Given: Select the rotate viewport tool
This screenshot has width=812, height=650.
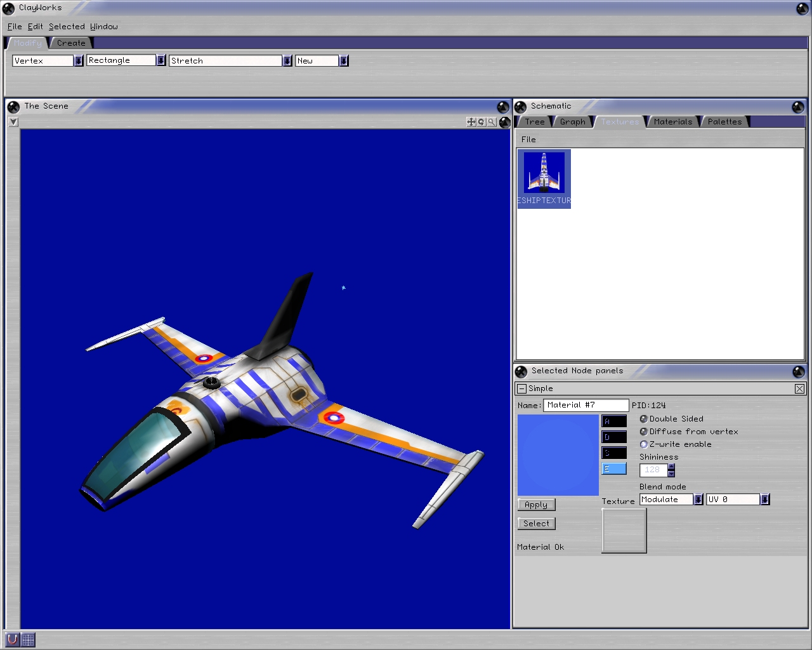Looking at the screenshot, I should tap(481, 122).
